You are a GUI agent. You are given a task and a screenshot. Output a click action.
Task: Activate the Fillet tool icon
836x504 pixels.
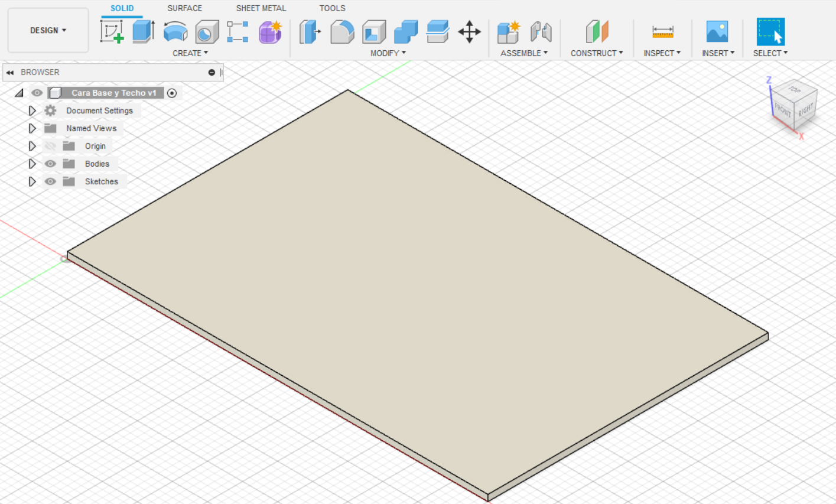(342, 32)
